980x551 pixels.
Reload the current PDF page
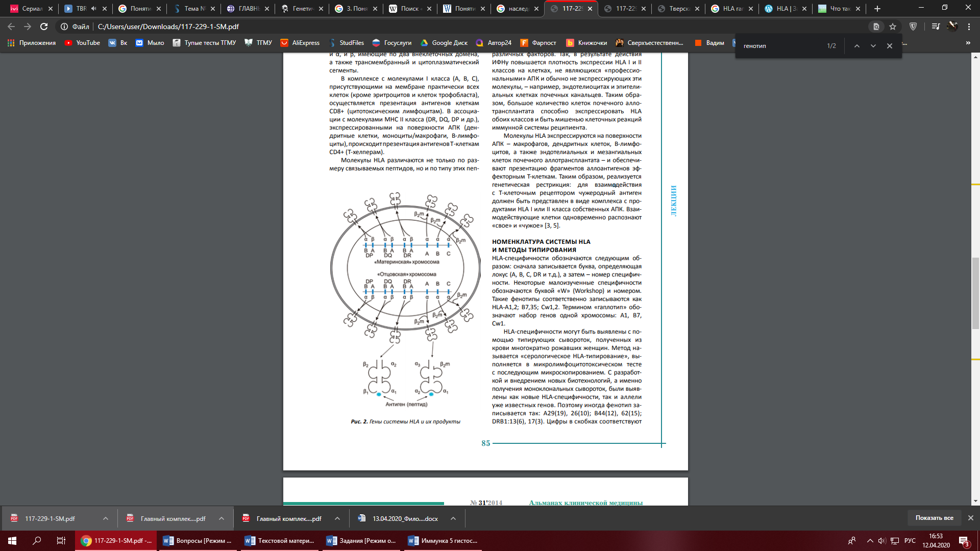coord(44,27)
